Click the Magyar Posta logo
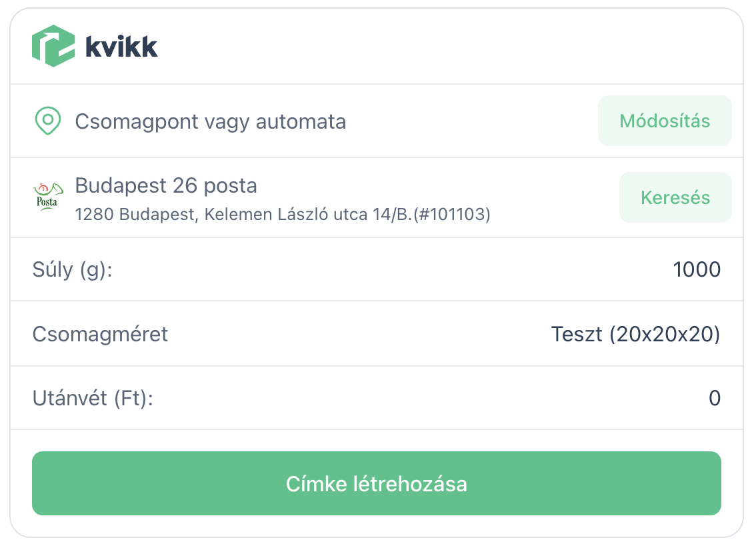This screenshot has width=756, height=548. [47, 197]
